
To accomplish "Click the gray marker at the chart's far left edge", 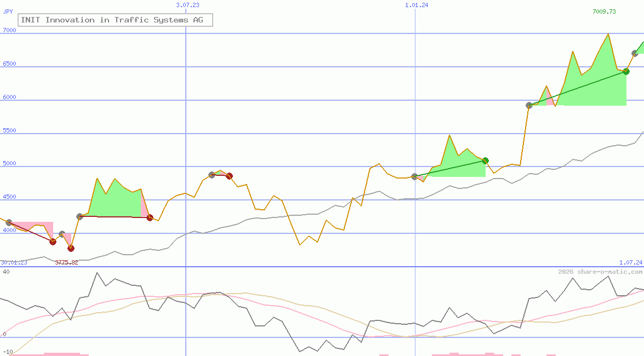I will (9, 222).
